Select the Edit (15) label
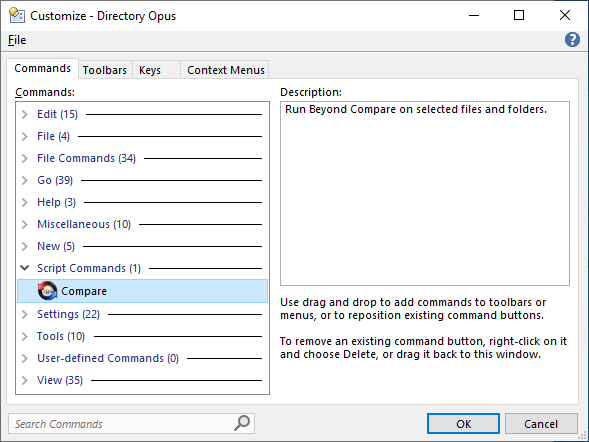The height and width of the screenshot is (442, 589). pos(57,114)
